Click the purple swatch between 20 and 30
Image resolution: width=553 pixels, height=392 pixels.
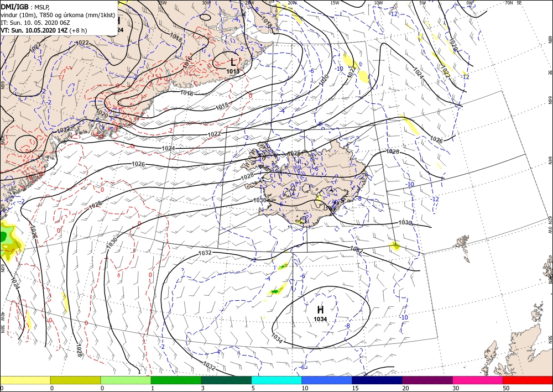(427, 380)
